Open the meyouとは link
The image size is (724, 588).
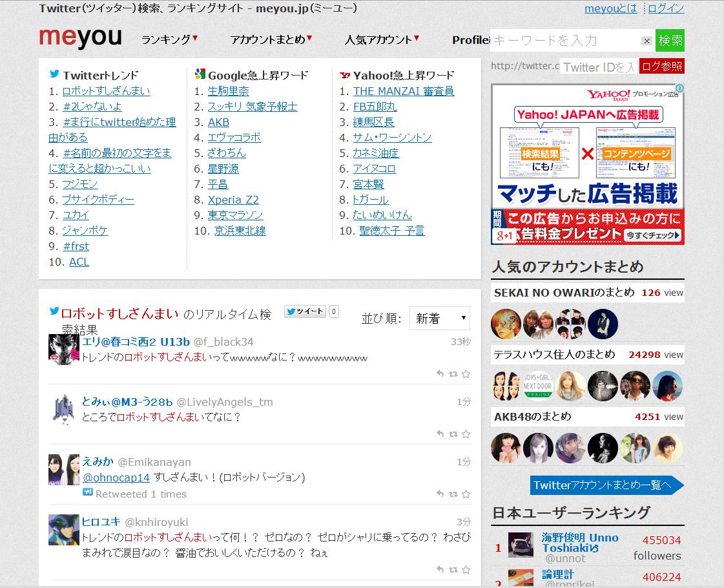pos(610,8)
